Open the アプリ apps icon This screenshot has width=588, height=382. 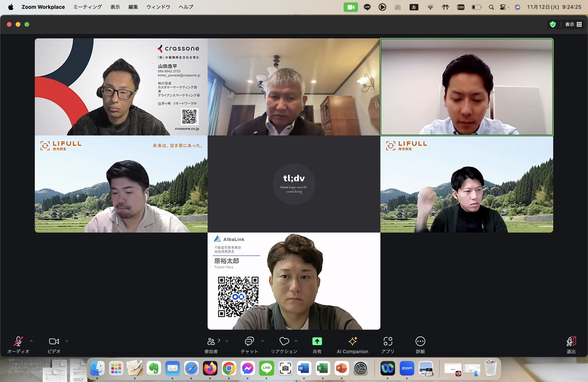pyautogui.click(x=388, y=341)
